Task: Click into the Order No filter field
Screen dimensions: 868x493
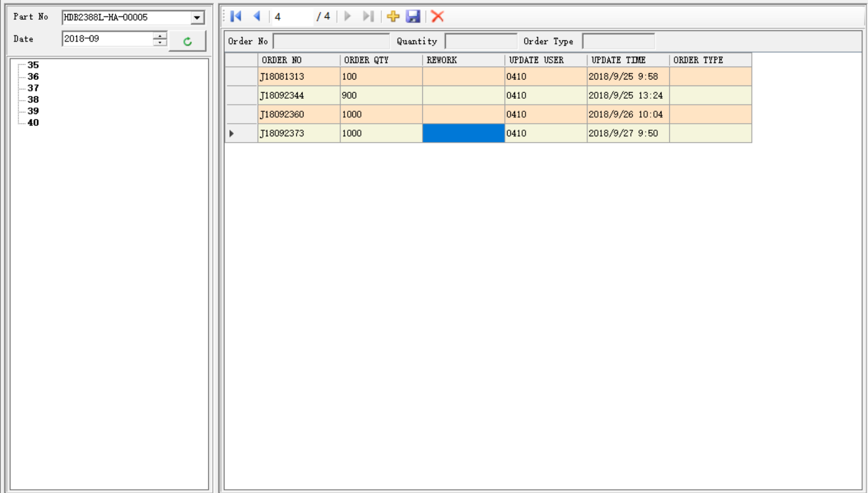Action: (331, 41)
